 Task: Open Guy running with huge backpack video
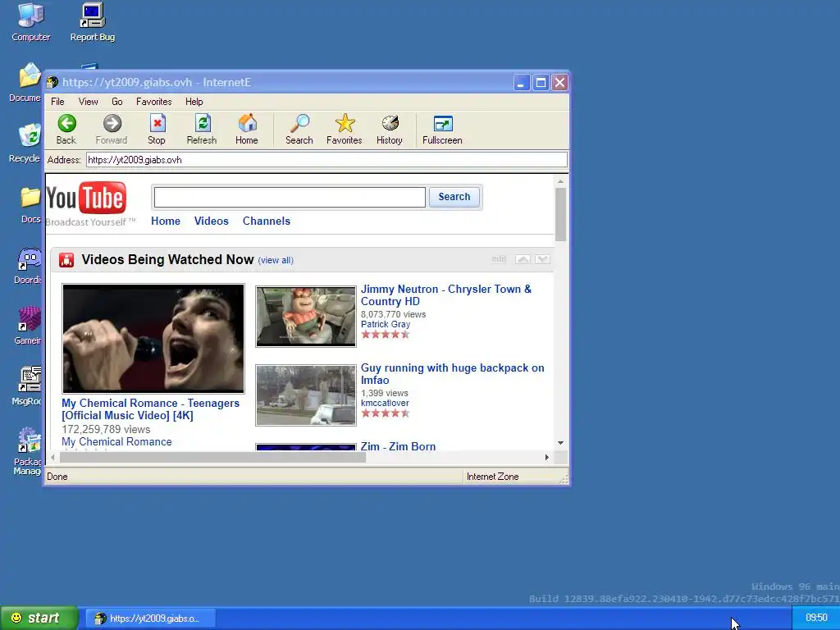[x=452, y=374]
